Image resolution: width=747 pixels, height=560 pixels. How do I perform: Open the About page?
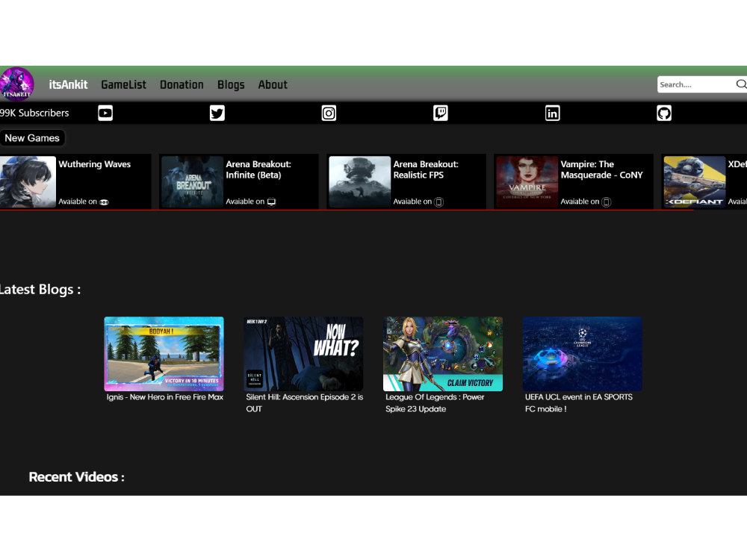pos(273,85)
